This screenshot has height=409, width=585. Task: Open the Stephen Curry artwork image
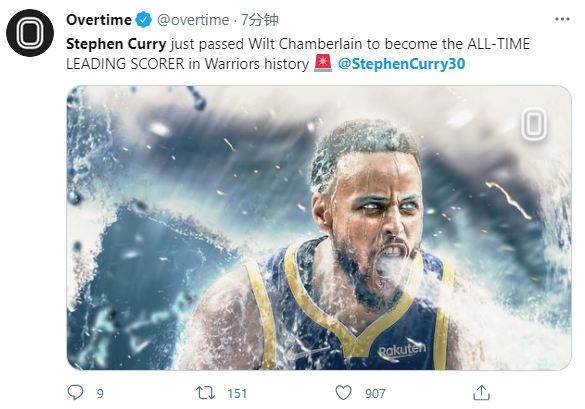pyautogui.click(x=319, y=228)
